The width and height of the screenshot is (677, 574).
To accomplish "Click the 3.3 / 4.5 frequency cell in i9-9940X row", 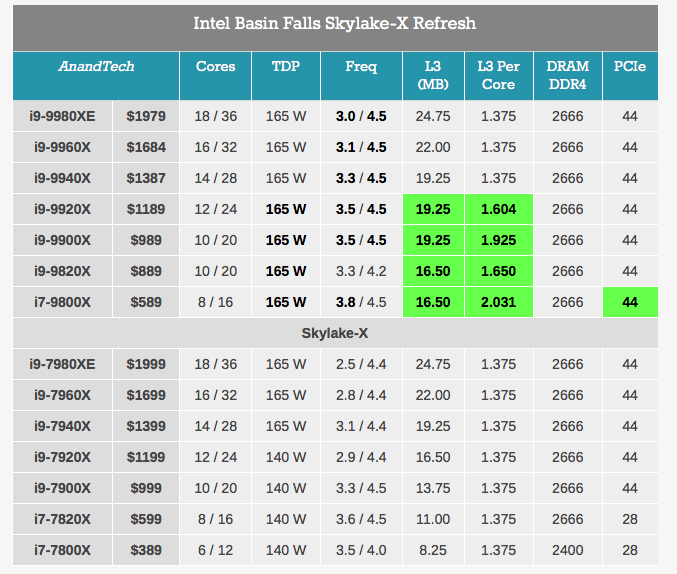I will [361, 178].
